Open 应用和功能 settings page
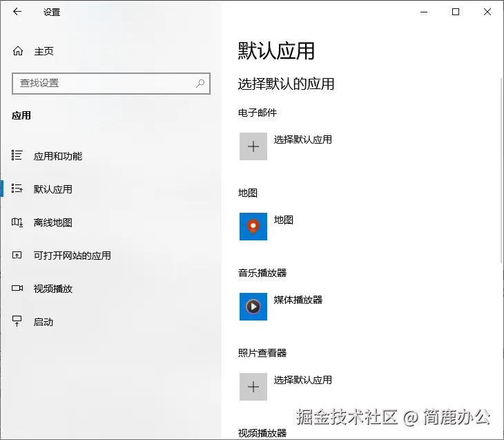The image size is (504, 440). point(58,156)
